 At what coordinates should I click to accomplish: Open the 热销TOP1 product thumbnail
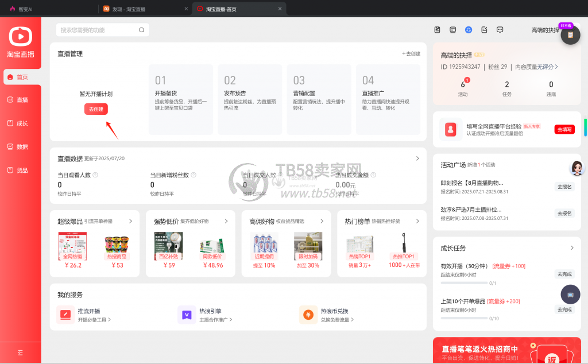tap(359, 247)
